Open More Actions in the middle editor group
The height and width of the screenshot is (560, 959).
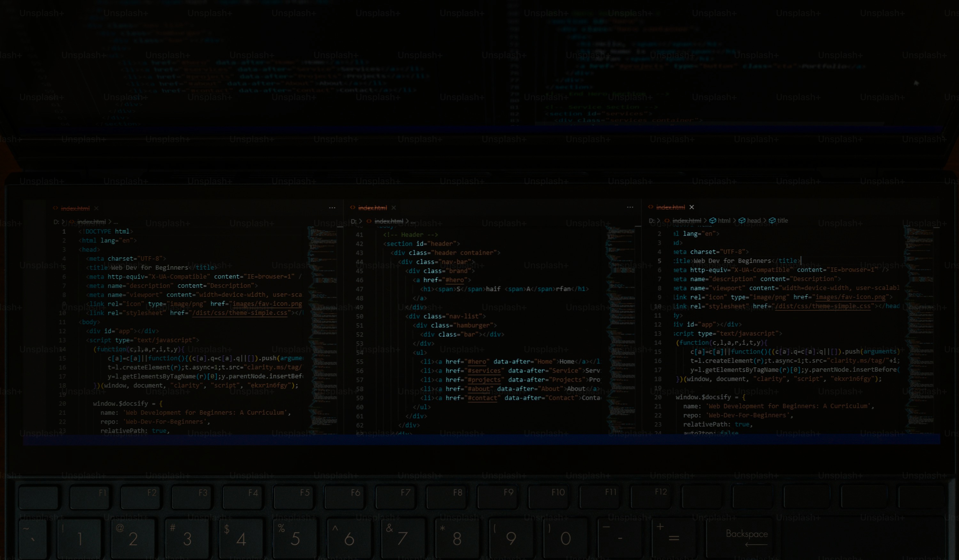pyautogui.click(x=630, y=207)
